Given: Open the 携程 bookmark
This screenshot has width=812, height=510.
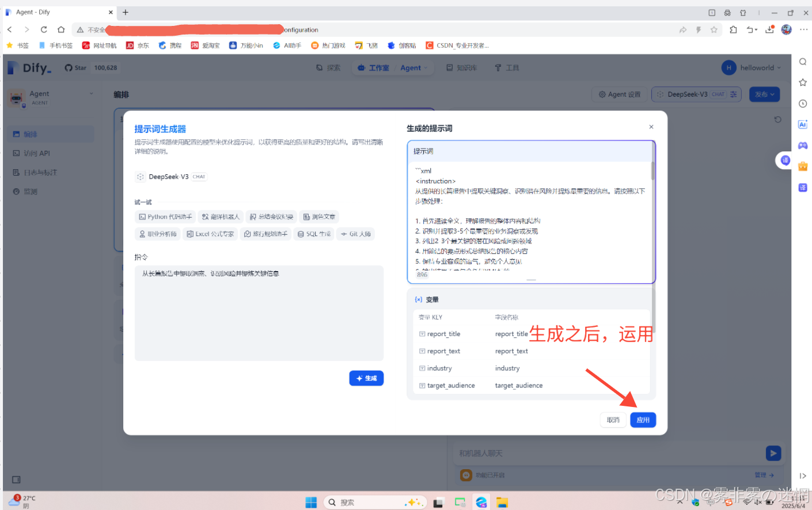Looking at the screenshot, I should [x=170, y=45].
